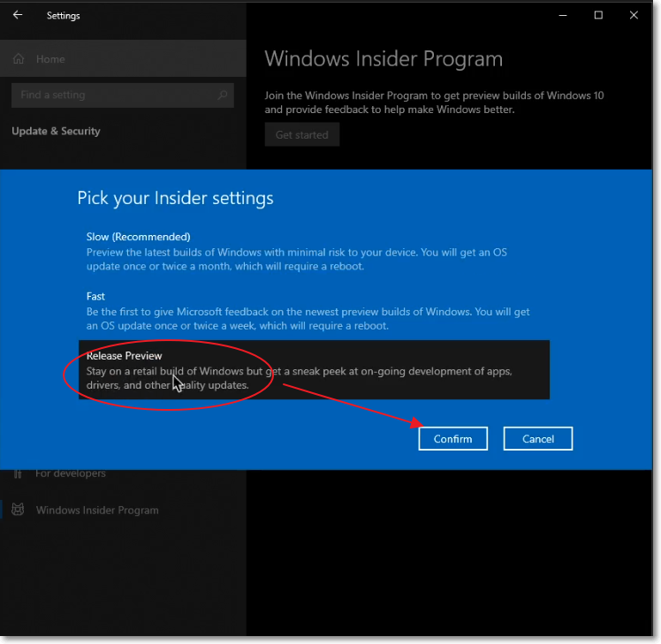
Task: Click the Windows Insider Program cat icon
Action: tap(18, 509)
